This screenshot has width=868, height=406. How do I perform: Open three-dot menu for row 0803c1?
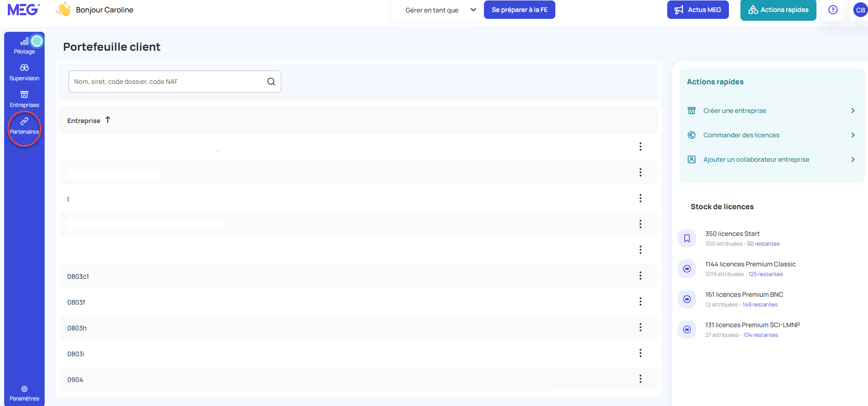[x=640, y=276]
